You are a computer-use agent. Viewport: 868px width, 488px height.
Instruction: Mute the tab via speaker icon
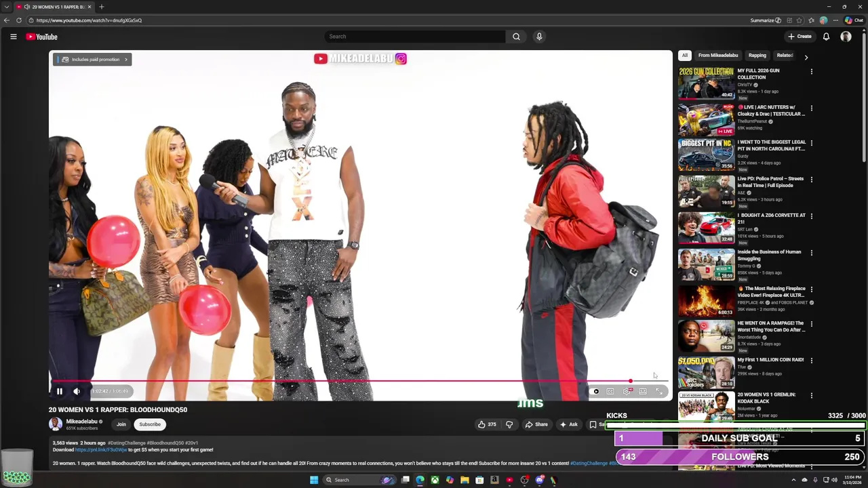(26, 7)
